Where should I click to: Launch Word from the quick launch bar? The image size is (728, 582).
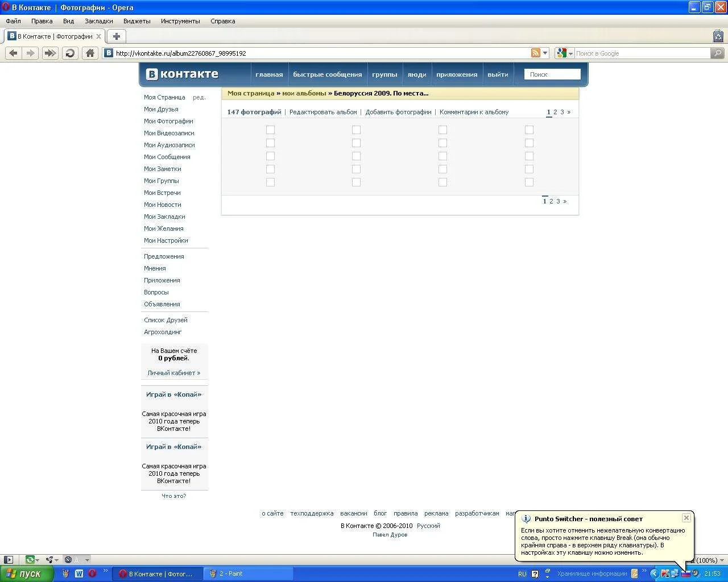click(x=79, y=573)
